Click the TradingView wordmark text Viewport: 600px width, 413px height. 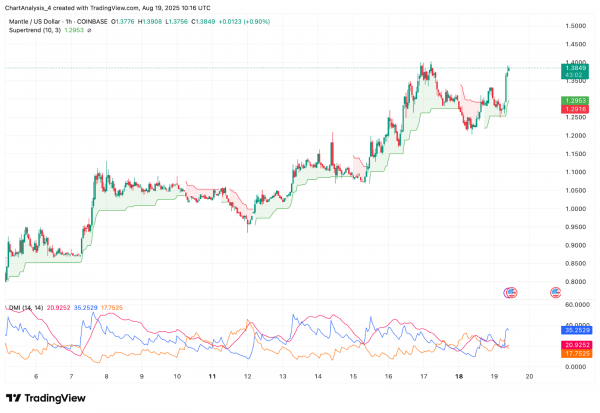point(55,398)
